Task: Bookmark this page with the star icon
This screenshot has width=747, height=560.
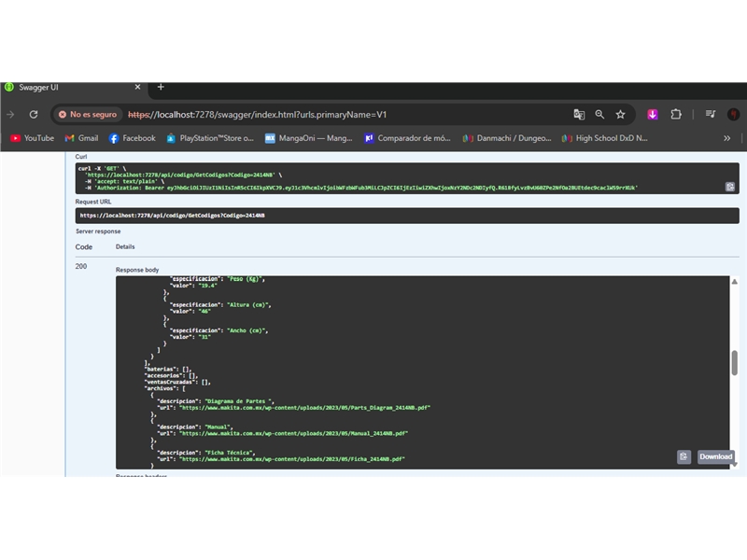Action: pyautogui.click(x=620, y=115)
